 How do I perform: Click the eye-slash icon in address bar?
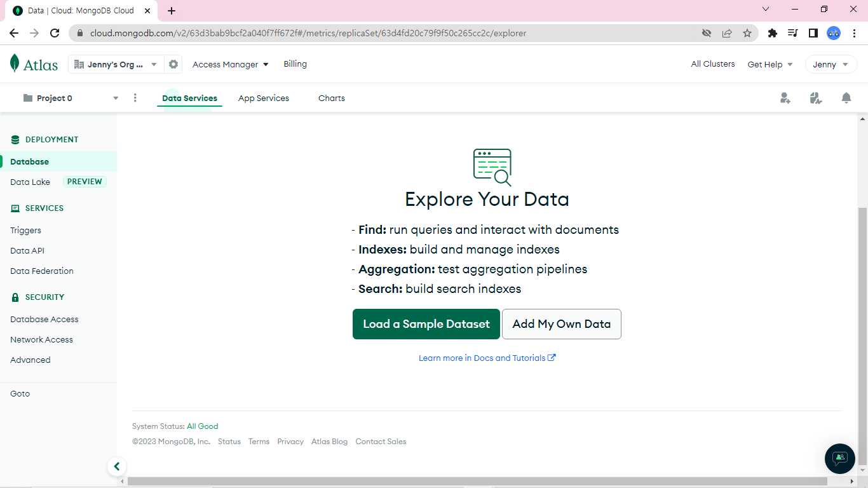(707, 33)
